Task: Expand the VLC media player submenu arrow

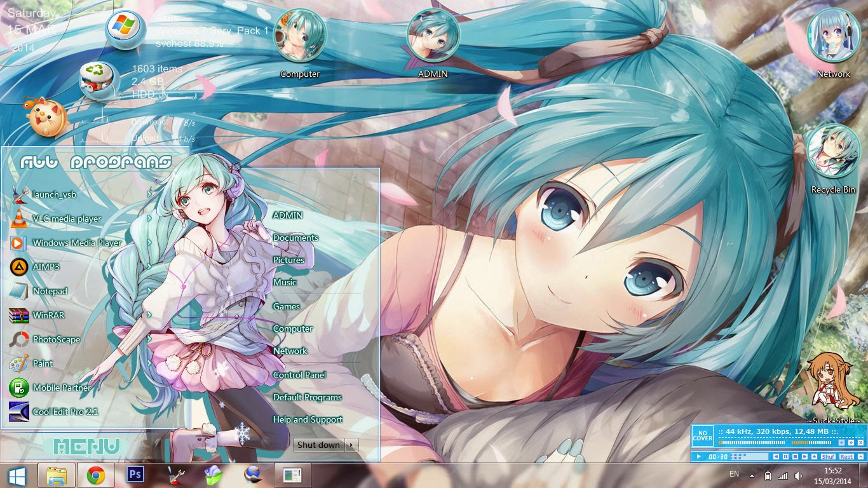Action: 149,219
